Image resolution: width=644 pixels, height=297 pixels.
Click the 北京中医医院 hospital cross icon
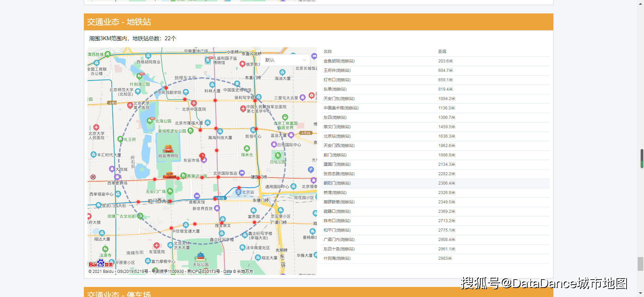tap(194, 103)
